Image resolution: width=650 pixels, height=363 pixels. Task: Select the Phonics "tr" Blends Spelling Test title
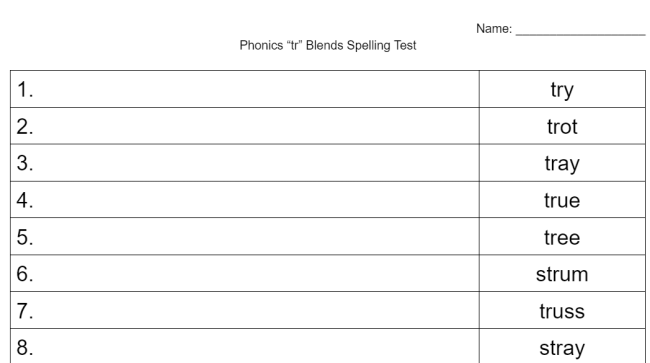(x=328, y=45)
